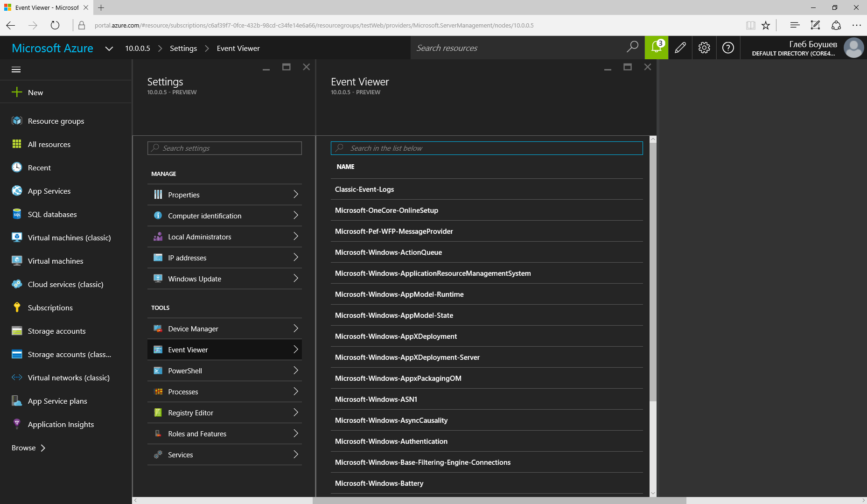Expand Processes via its chevron
This screenshot has width=867, height=504.
pos(296,391)
